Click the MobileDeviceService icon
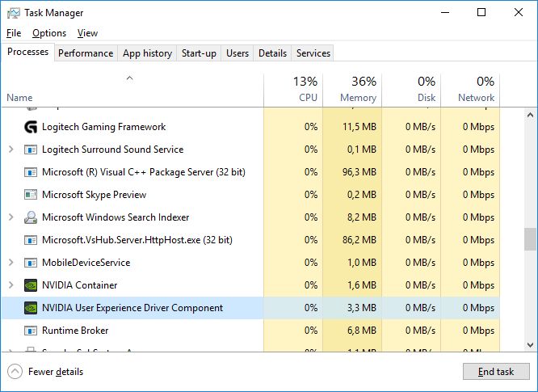The width and height of the screenshot is (538, 392). pyautogui.click(x=31, y=263)
